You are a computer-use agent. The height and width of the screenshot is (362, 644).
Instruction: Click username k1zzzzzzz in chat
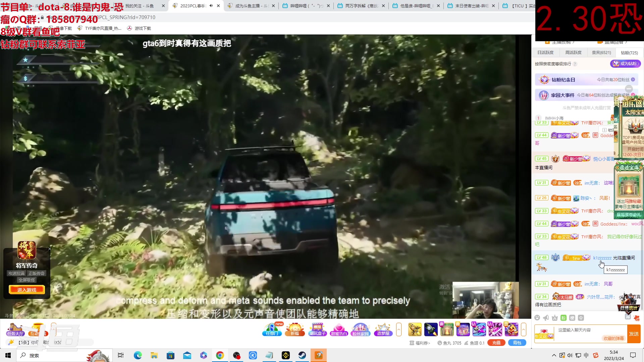click(602, 258)
